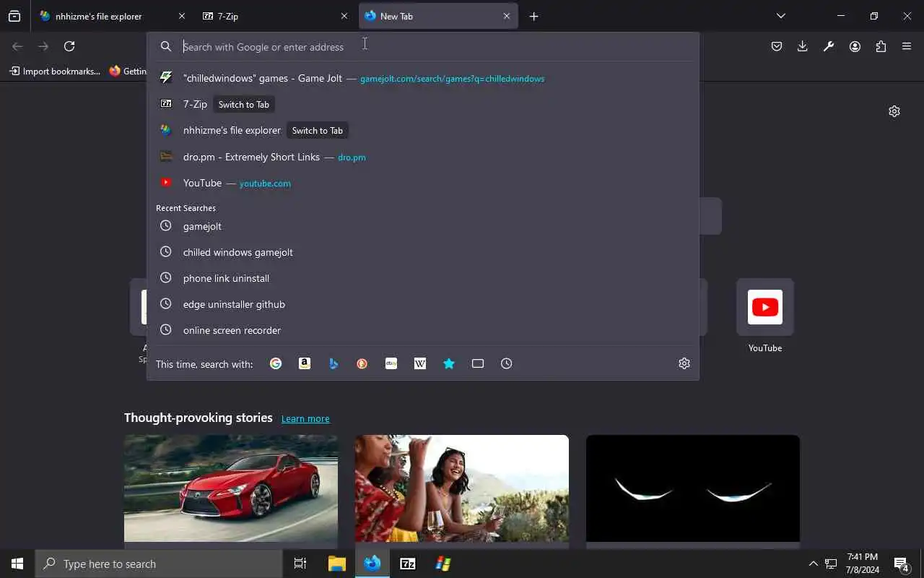Image resolution: width=924 pixels, height=578 pixels.
Task: List all tabs dropdown arrow
Action: (x=781, y=16)
